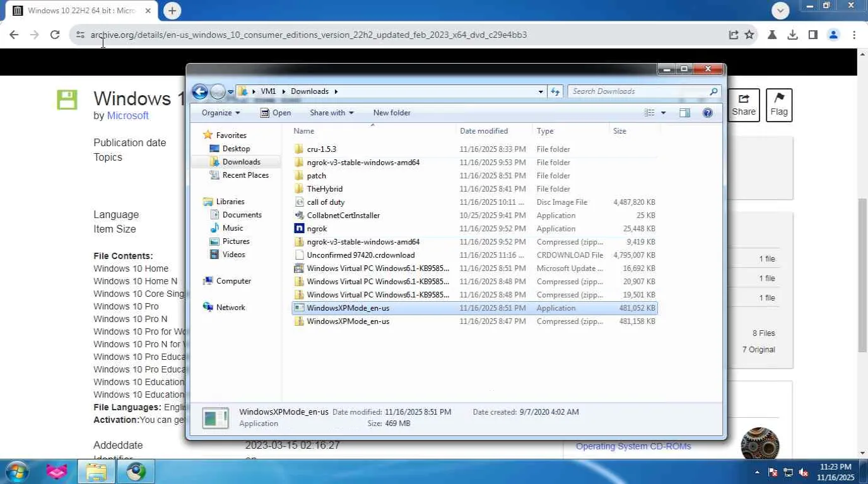Screen dimensions: 868x484
Task: Select Network in the navigation pane
Action: pyautogui.click(x=224, y=308)
